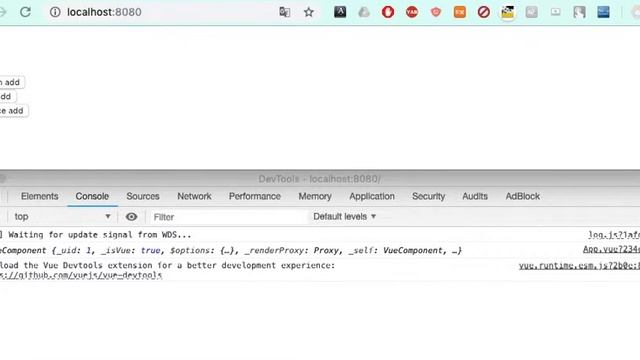The width and height of the screenshot is (640, 360).
Task: Click the Vue Devtools extension message text
Action: [x=167, y=265]
